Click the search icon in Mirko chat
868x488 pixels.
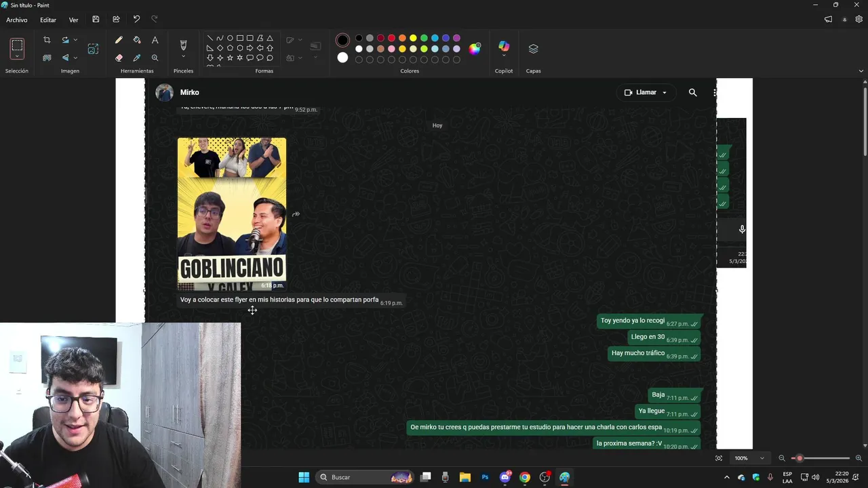(692, 92)
